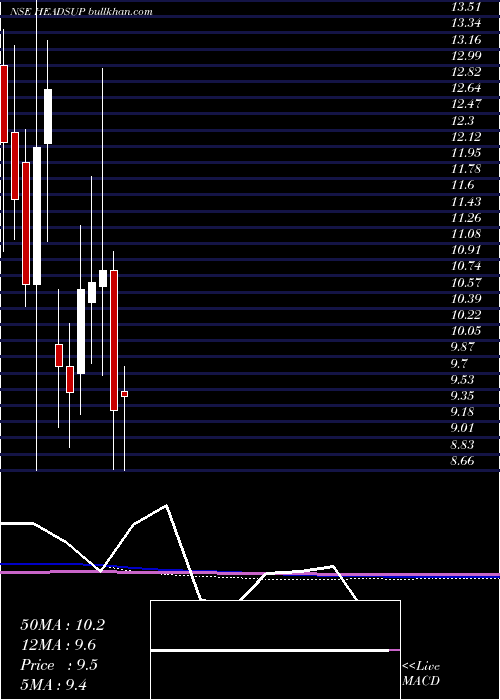
Task: Click the 12.99 price axis label
Action: click(466, 56)
